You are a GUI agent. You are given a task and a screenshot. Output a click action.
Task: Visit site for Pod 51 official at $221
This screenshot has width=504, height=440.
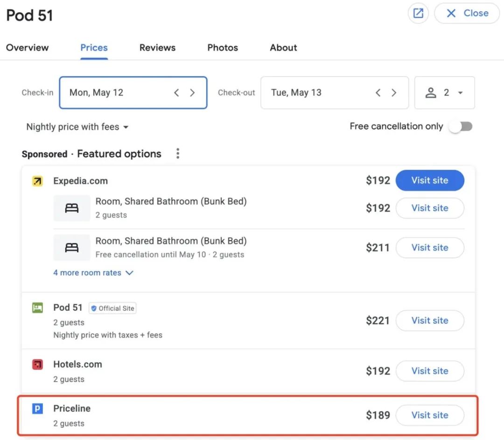[430, 320]
